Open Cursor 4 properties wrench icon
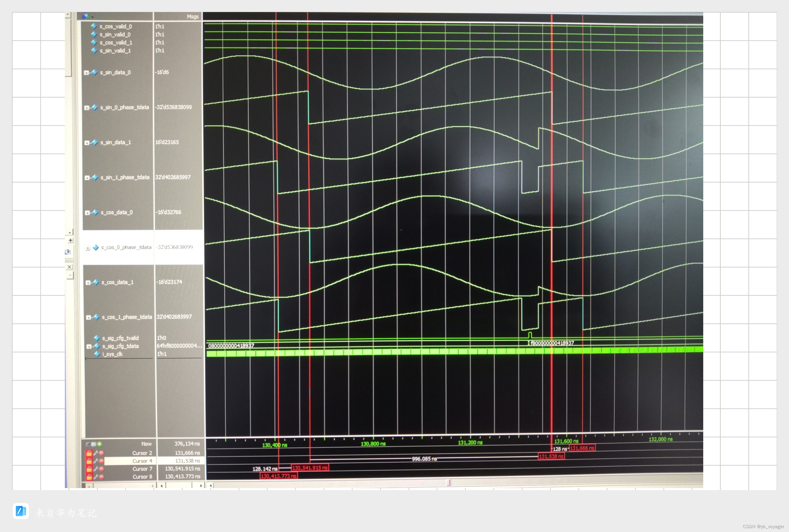Image resolution: width=789 pixels, height=532 pixels. (x=96, y=461)
